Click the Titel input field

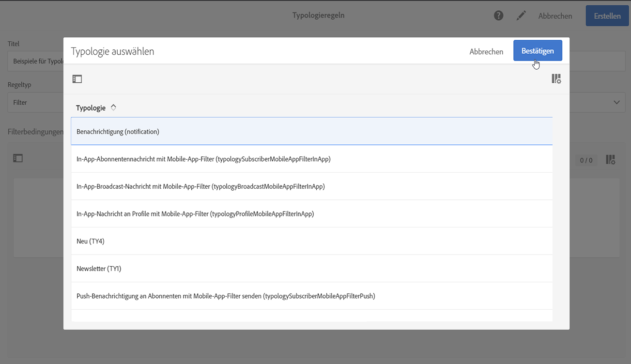pyautogui.click(x=34, y=61)
